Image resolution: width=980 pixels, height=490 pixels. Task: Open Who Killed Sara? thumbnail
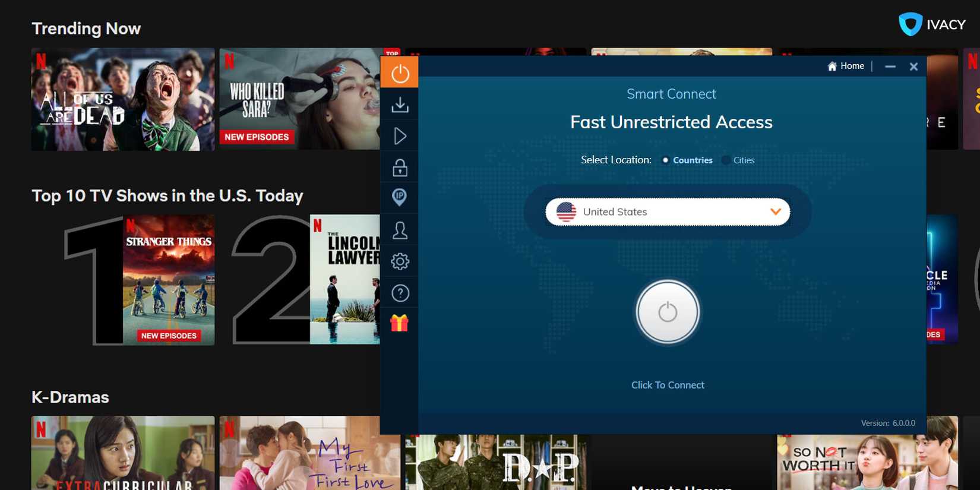[x=300, y=99]
